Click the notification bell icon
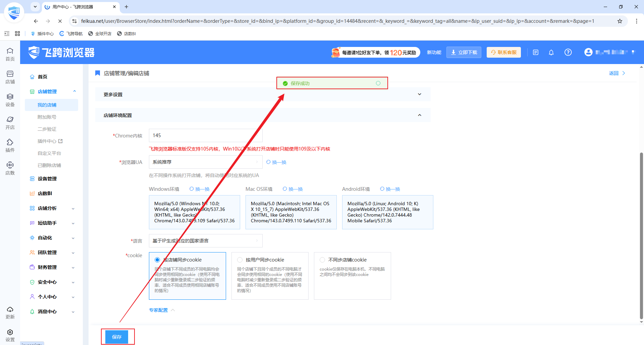 pos(551,52)
